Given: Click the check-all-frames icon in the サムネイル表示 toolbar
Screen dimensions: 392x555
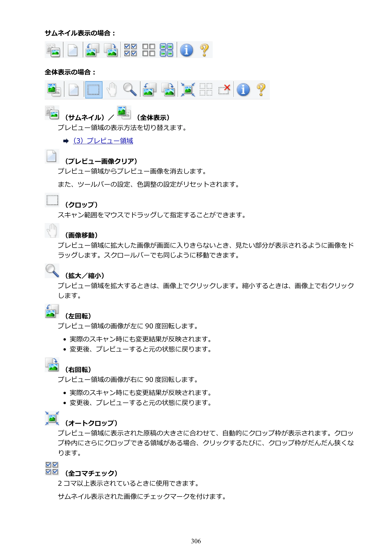Looking at the screenshot, I should [x=130, y=50].
